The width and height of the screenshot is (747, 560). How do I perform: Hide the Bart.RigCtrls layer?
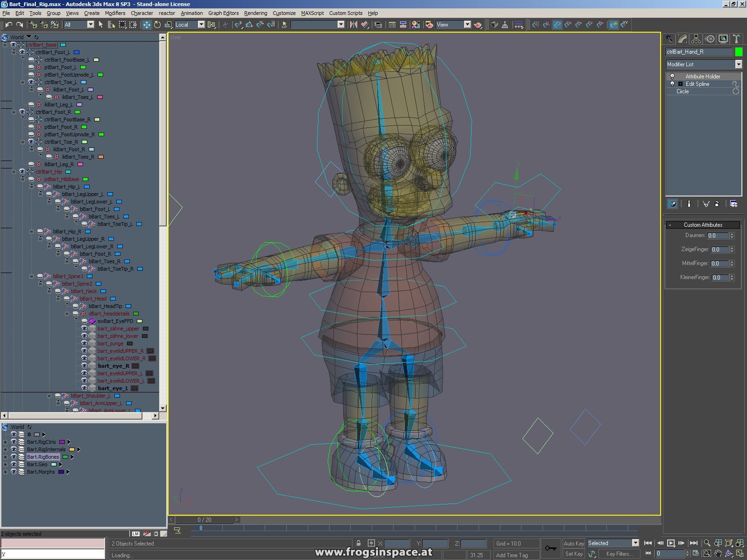(14, 442)
